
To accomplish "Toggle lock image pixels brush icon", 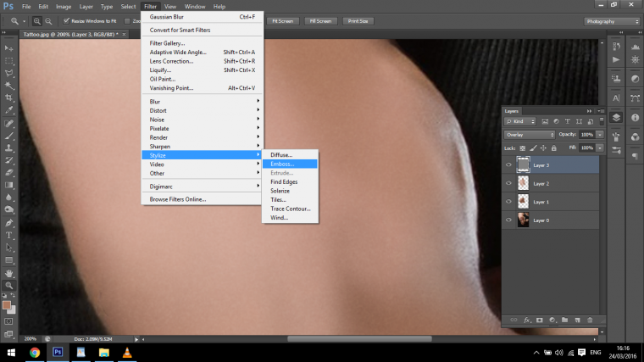I will 533,148.
